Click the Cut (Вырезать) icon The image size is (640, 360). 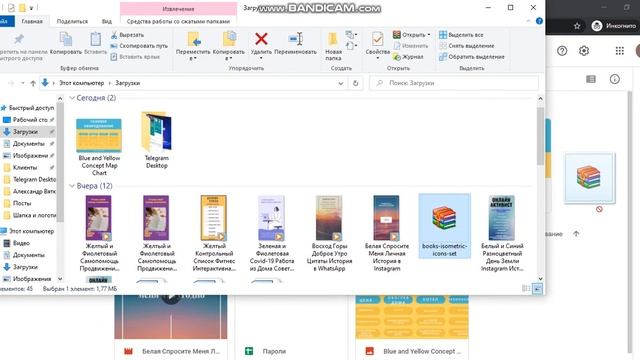[114, 35]
